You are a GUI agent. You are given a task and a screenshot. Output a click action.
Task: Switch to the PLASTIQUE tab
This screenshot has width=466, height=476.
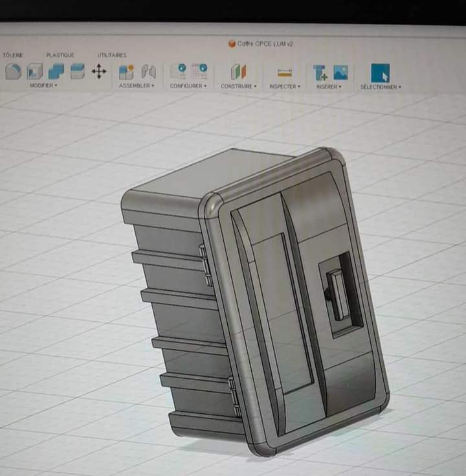pyautogui.click(x=60, y=55)
